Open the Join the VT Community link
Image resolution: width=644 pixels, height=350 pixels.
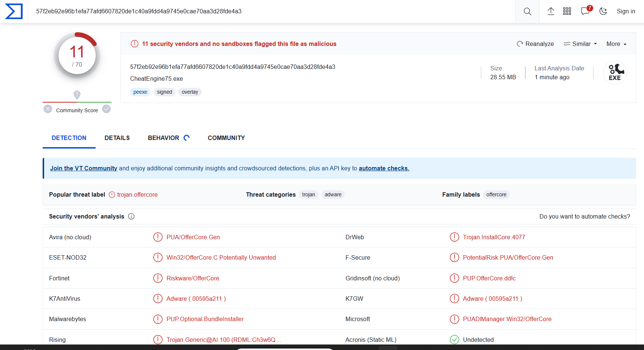(84, 168)
